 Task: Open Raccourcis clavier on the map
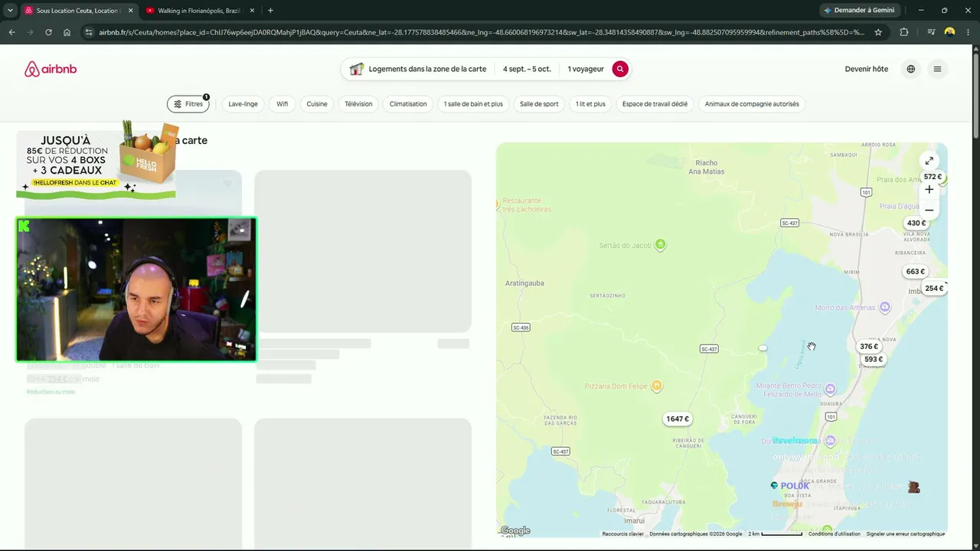pyautogui.click(x=622, y=534)
